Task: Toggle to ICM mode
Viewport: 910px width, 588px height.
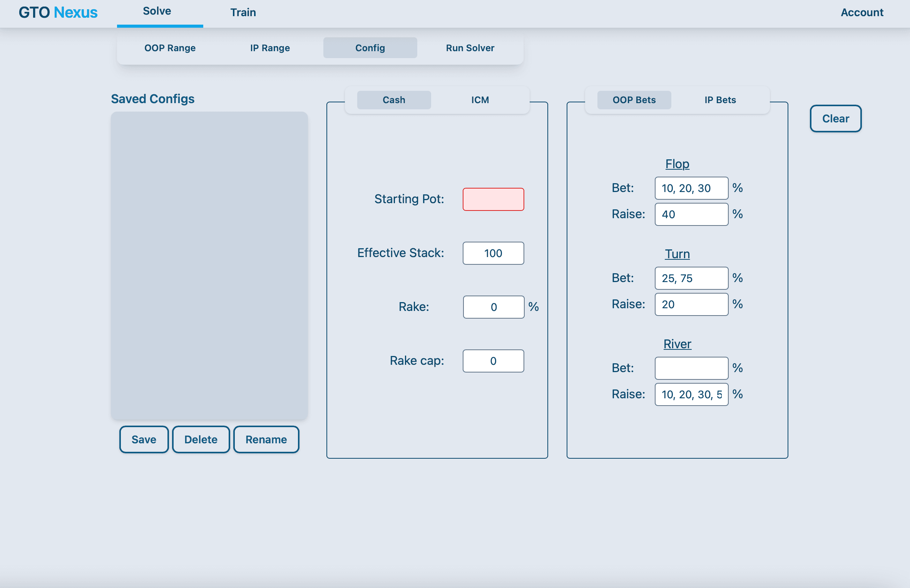Action: [480, 100]
